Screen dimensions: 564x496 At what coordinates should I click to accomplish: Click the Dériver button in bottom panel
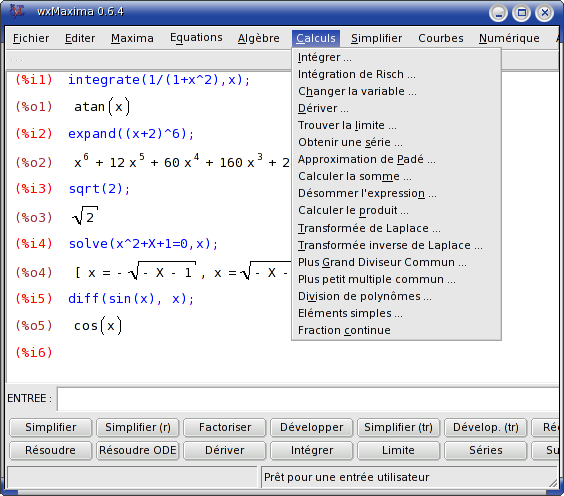225,450
